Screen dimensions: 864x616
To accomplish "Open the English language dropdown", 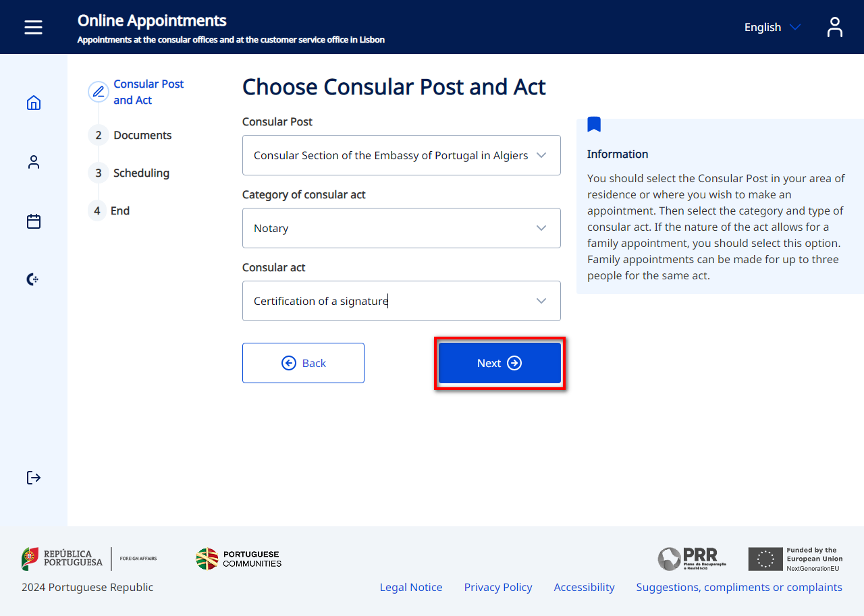I will [x=772, y=27].
